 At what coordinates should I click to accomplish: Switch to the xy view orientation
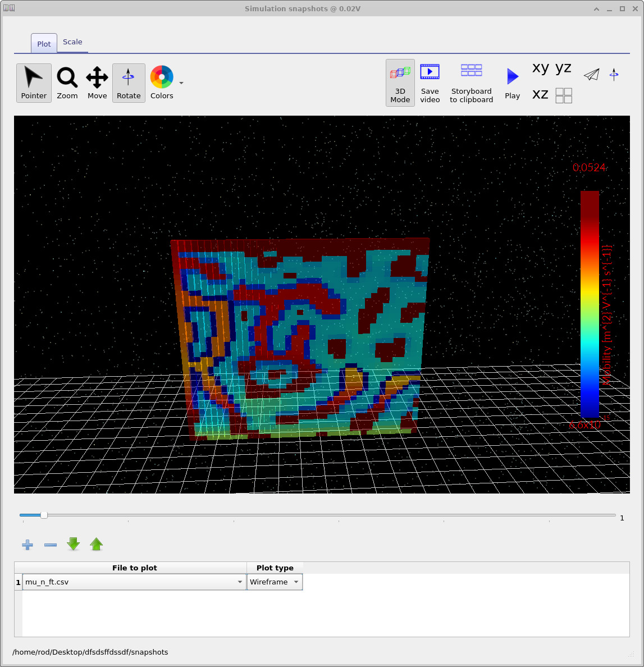tap(540, 68)
